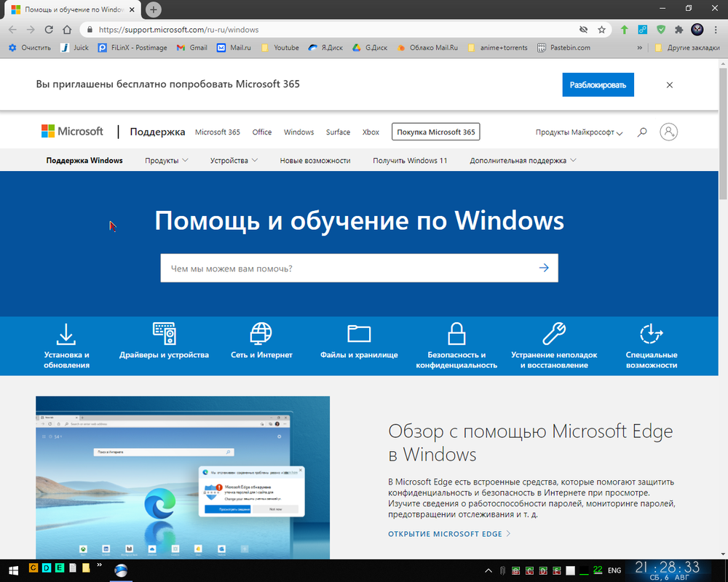The width and height of the screenshot is (728, 582).
Task: Open the Pastebin.com bookmark
Action: pyautogui.click(x=563, y=48)
